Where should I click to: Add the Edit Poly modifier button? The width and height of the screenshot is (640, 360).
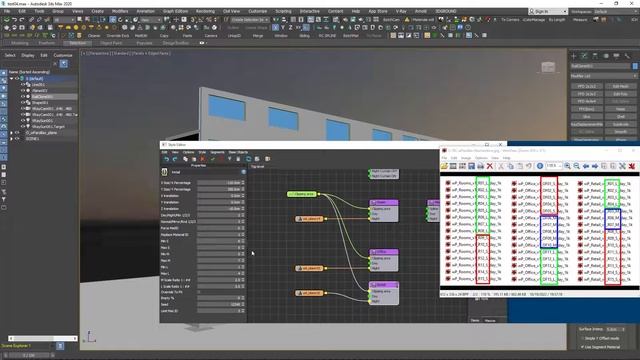(x=620, y=94)
